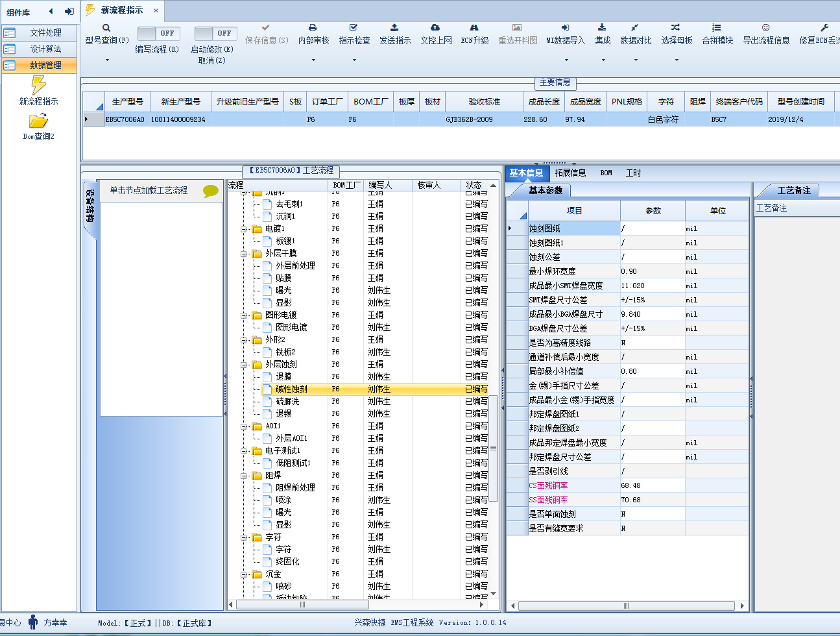840x636 pixels.
Task: Select the 新流程指示 document tab
Action: click(x=122, y=10)
